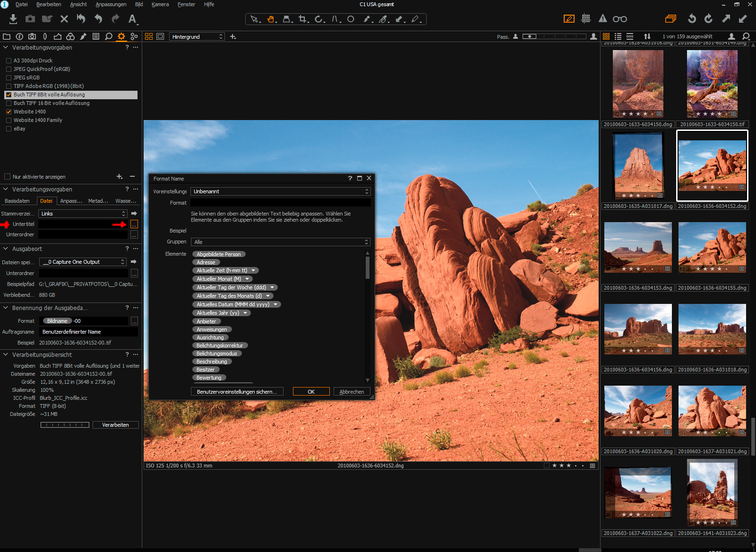
Task: Collapse the Ausgabeort panel
Action: (6, 249)
